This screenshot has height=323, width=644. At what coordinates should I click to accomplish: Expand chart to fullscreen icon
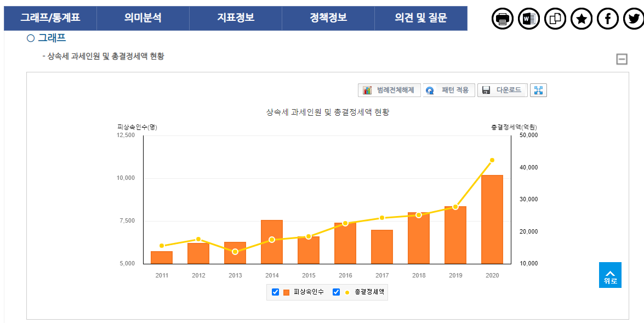[538, 90]
